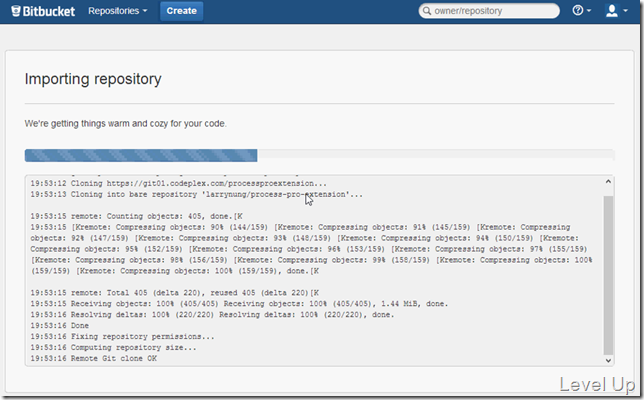Click the 'remote: Total 405 (delta 220)' line
Screen dimensions: 644x400
click(175, 293)
